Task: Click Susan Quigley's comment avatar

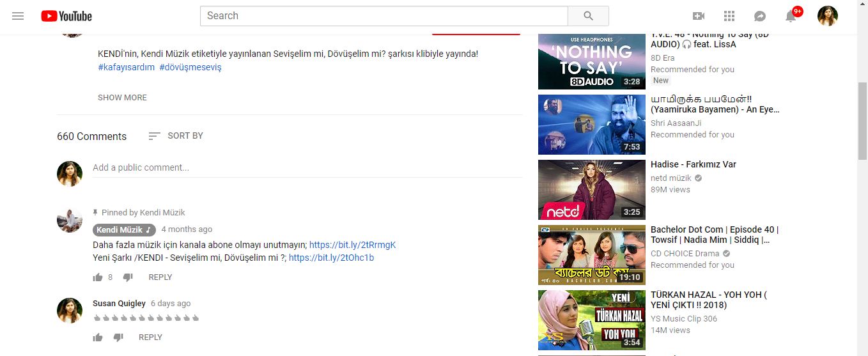Action: [x=70, y=311]
